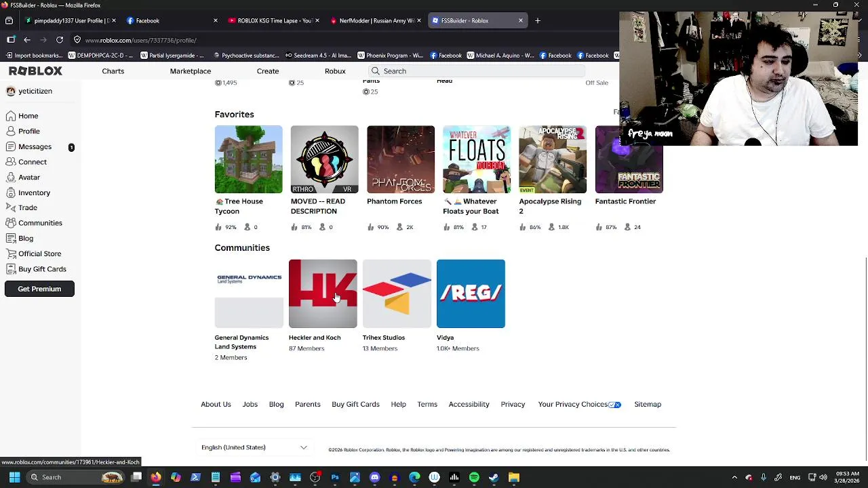Image resolution: width=868 pixels, height=488 pixels.
Task: Click the yeticitizen username
Action: coord(35,91)
